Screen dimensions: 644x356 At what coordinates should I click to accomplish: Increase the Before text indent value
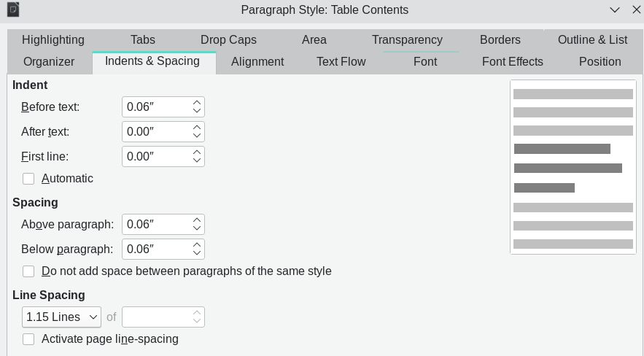(197, 103)
